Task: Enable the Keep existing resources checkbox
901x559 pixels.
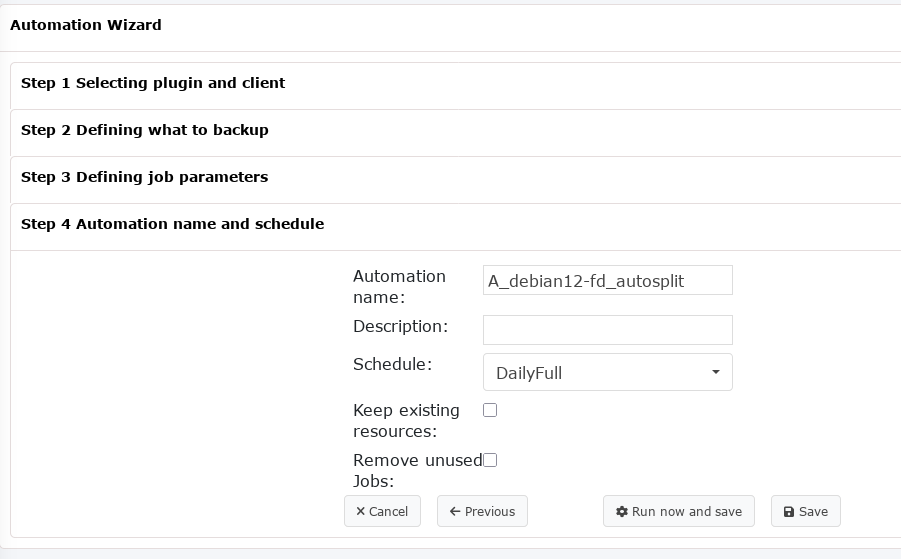Action: tap(490, 410)
